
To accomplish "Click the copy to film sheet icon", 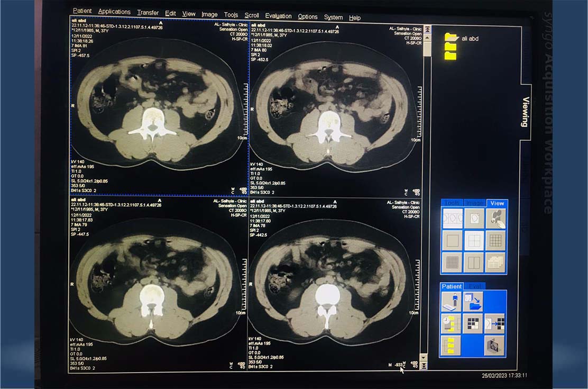I will coord(494,323).
